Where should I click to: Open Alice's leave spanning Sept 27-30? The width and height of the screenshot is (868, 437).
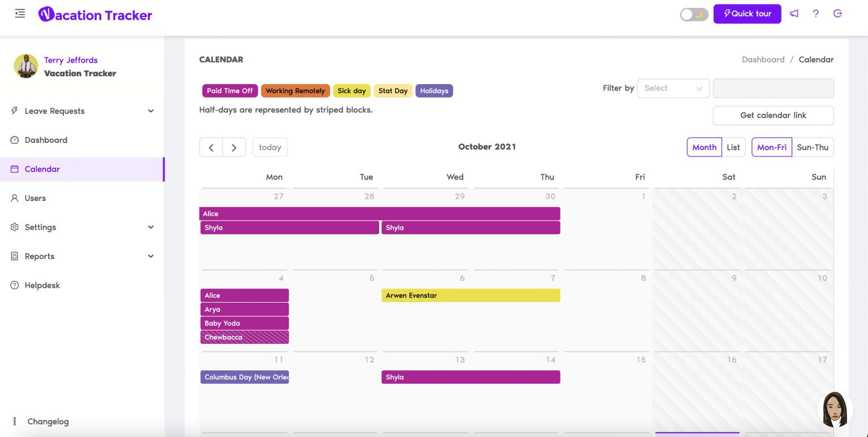380,214
